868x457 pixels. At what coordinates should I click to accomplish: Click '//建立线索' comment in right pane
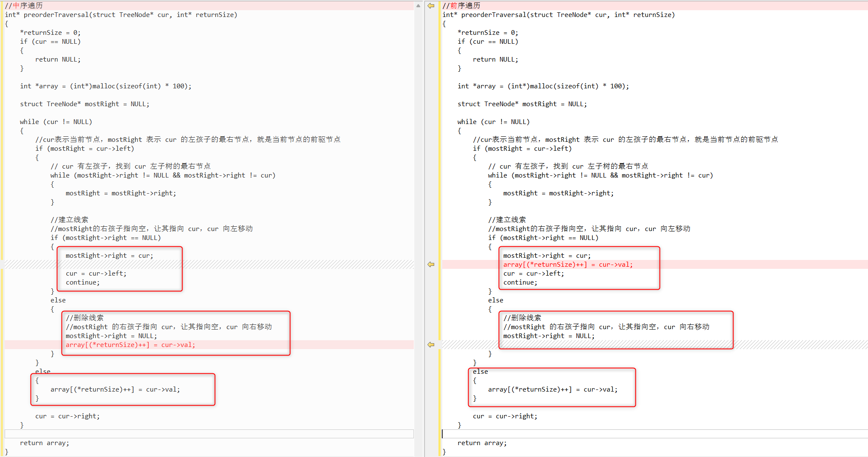507,220
